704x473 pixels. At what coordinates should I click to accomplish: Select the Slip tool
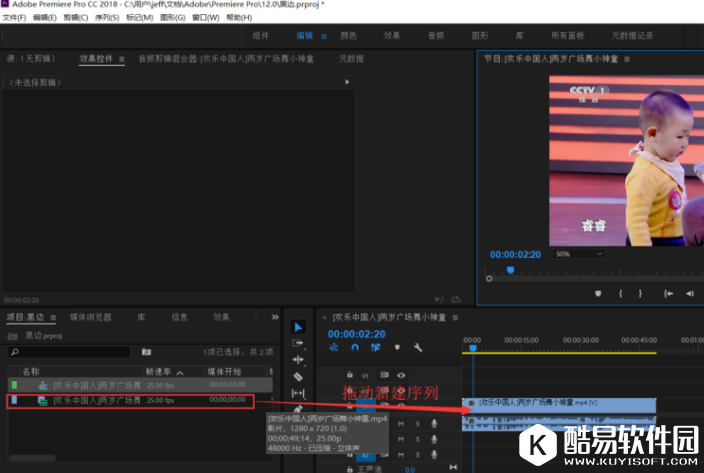[298, 393]
